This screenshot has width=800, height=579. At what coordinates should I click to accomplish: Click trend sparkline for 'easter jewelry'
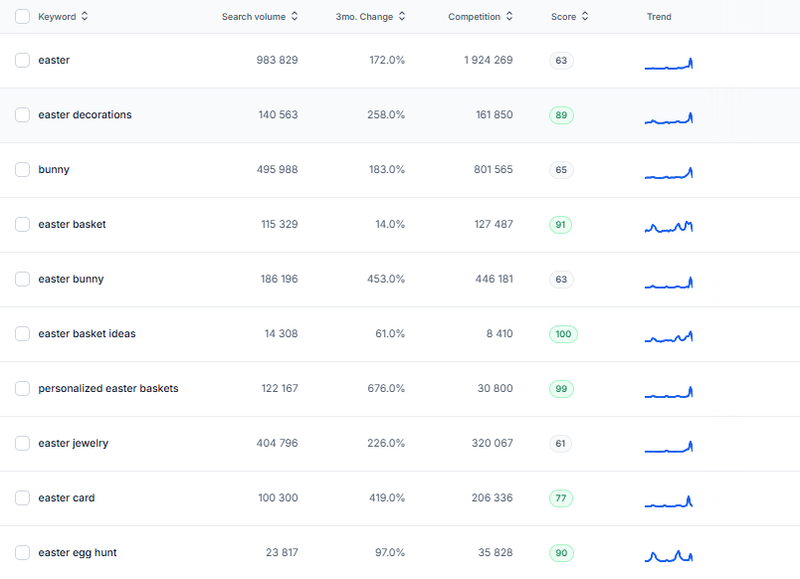pyautogui.click(x=669, y=446)
